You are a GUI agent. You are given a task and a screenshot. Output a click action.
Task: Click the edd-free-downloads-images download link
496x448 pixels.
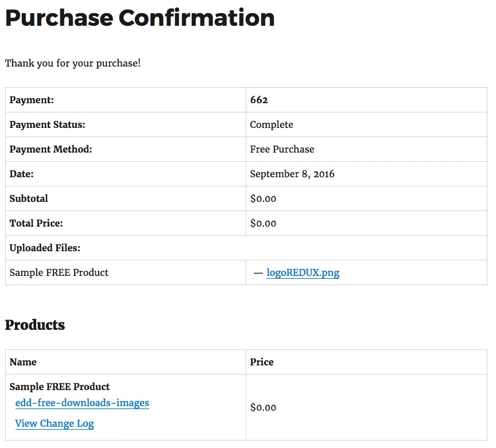pos(82,403)
